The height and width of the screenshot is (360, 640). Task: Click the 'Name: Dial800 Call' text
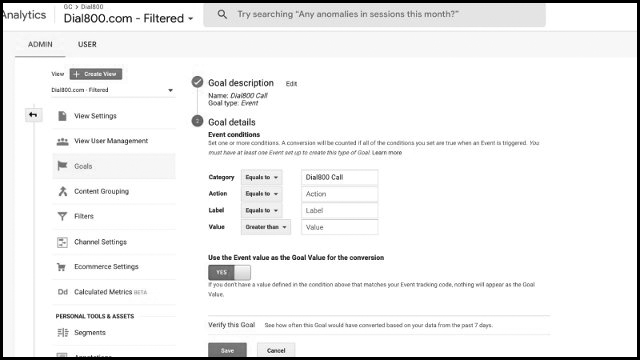pos(238,96)
